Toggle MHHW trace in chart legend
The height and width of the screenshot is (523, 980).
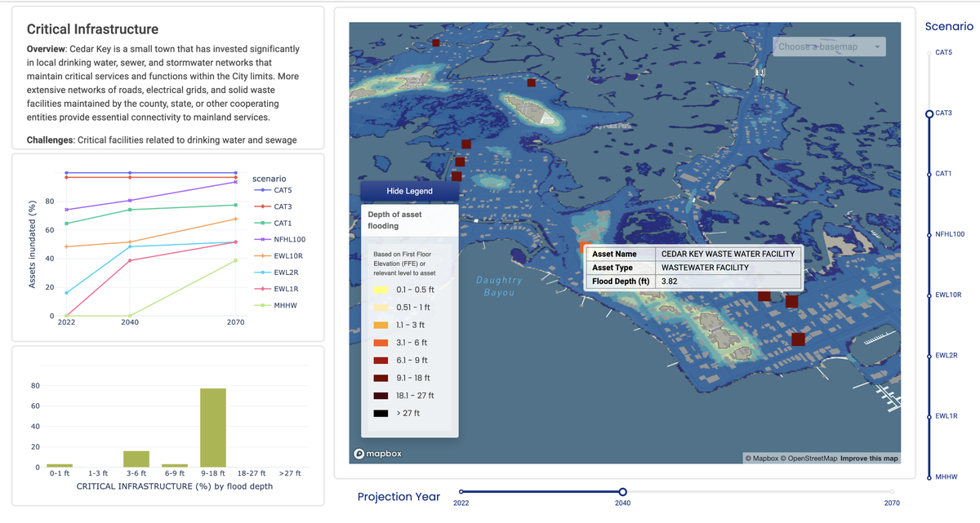pyautogui.click(x=274, y=305)
